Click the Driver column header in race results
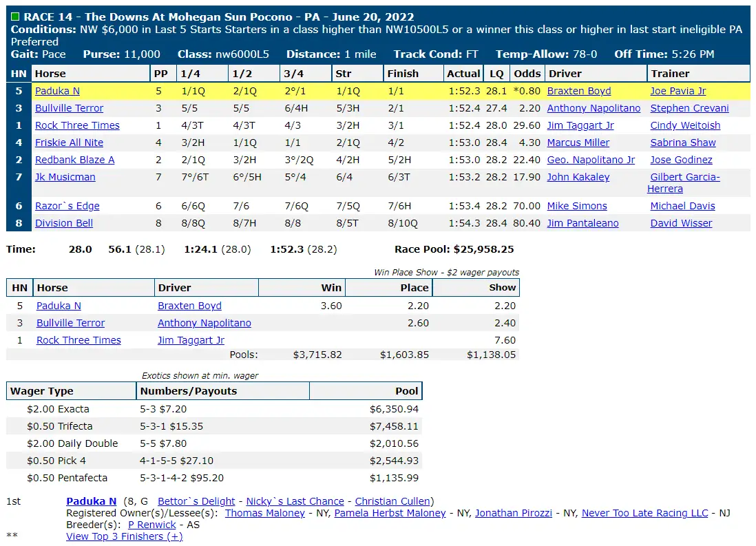 (x=596, y=74)
